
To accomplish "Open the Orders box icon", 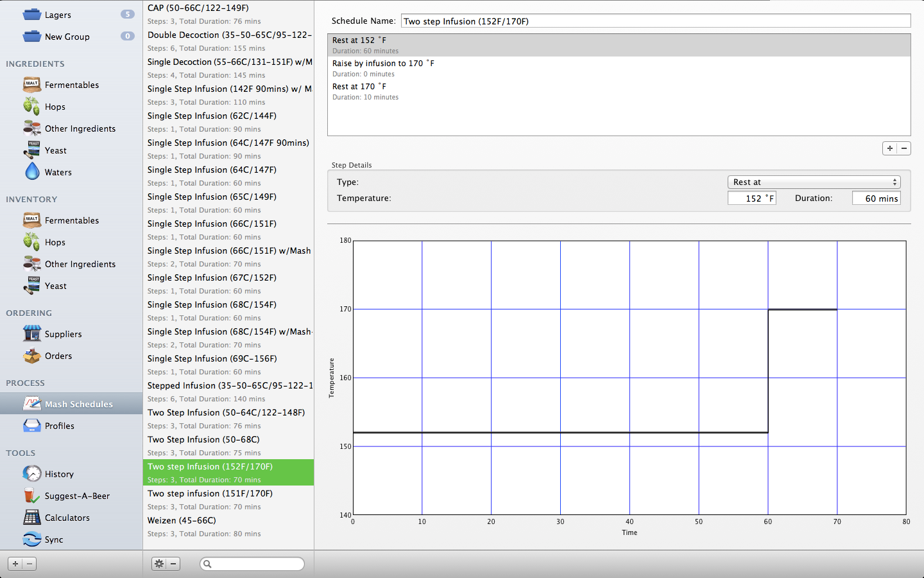I will 32,355.
